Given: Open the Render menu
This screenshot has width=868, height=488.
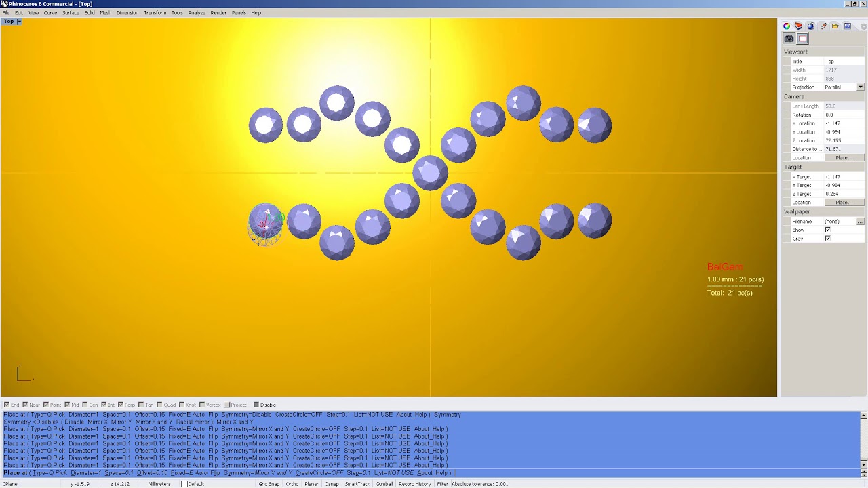Looking at the screenshot, I should (x=218, y=13).
